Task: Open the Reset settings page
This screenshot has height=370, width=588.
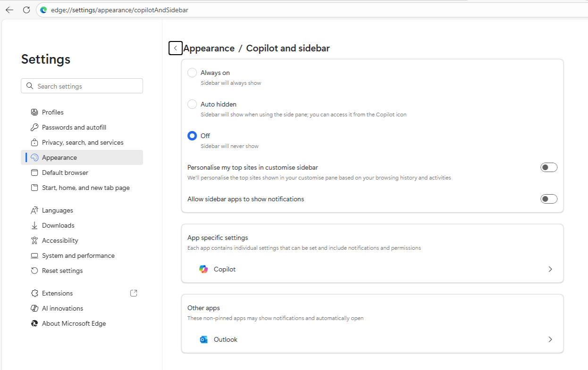Action: click(62, 271)
